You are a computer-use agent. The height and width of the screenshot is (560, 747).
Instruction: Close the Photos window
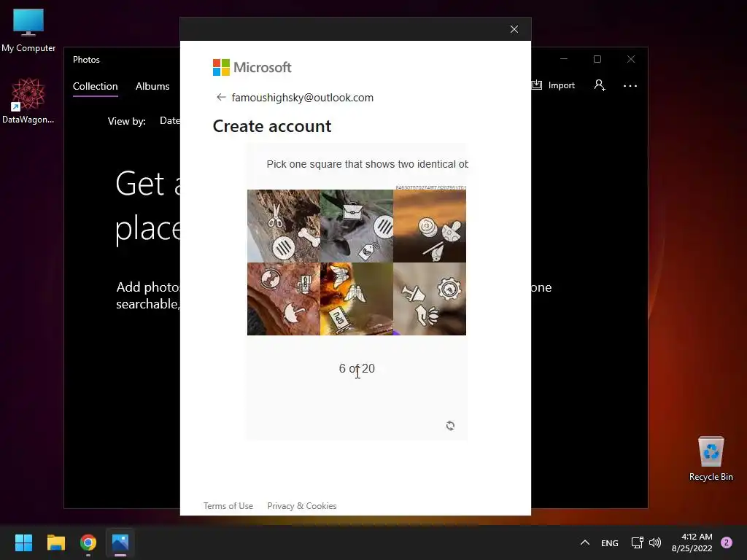(x=631, y=59)
